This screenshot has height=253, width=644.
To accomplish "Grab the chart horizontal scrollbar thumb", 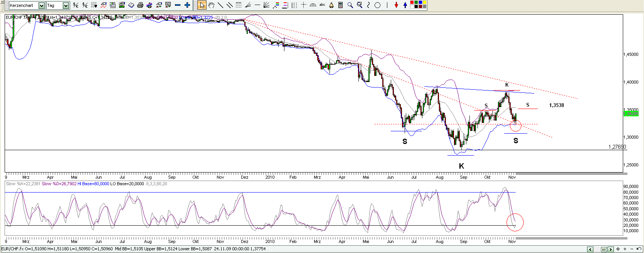I will (x=604, y=250).
